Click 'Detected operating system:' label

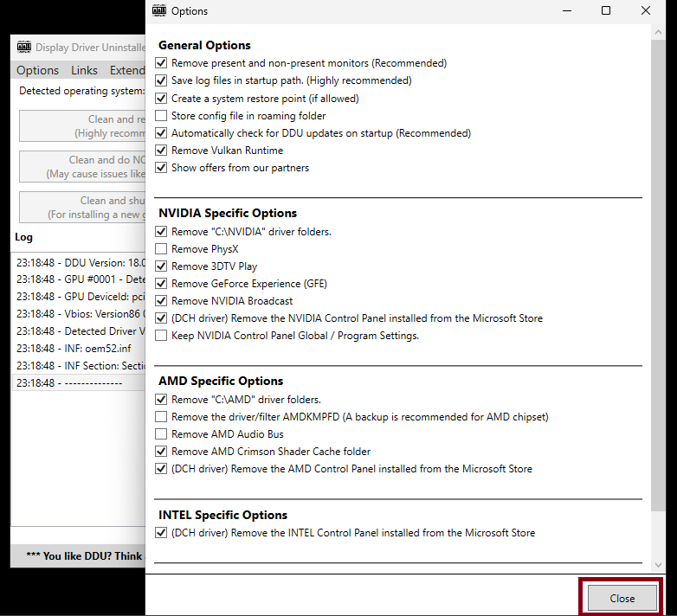click(82, 91)
